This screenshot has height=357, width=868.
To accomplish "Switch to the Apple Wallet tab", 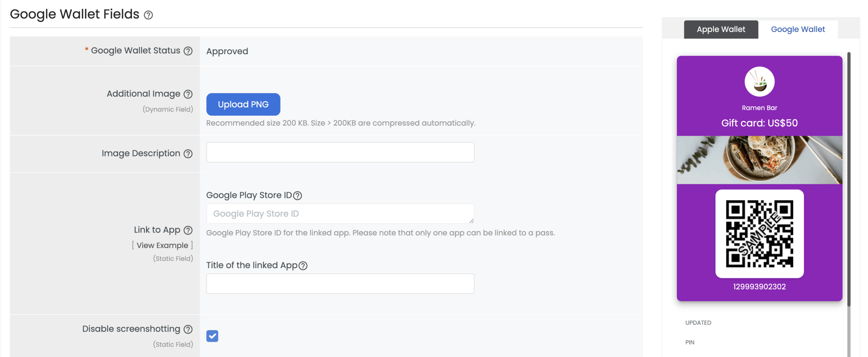I will [721, 29].
